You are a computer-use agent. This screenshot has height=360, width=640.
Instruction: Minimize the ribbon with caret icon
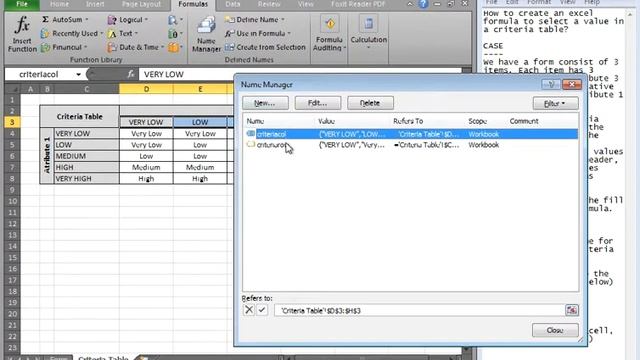[x=410, y=4]
